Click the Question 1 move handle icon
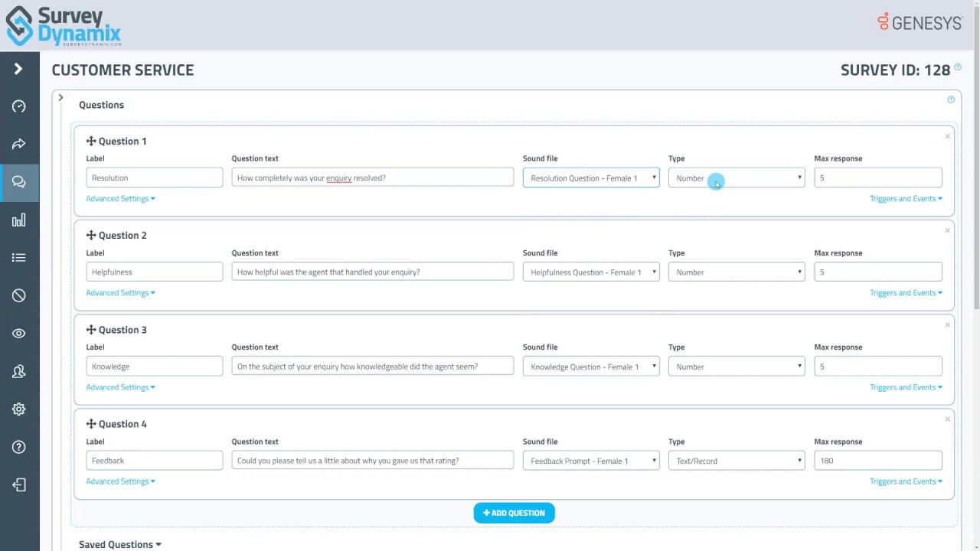Image resolution: width=980 pixels, height=551 pixels. point(91,141)
